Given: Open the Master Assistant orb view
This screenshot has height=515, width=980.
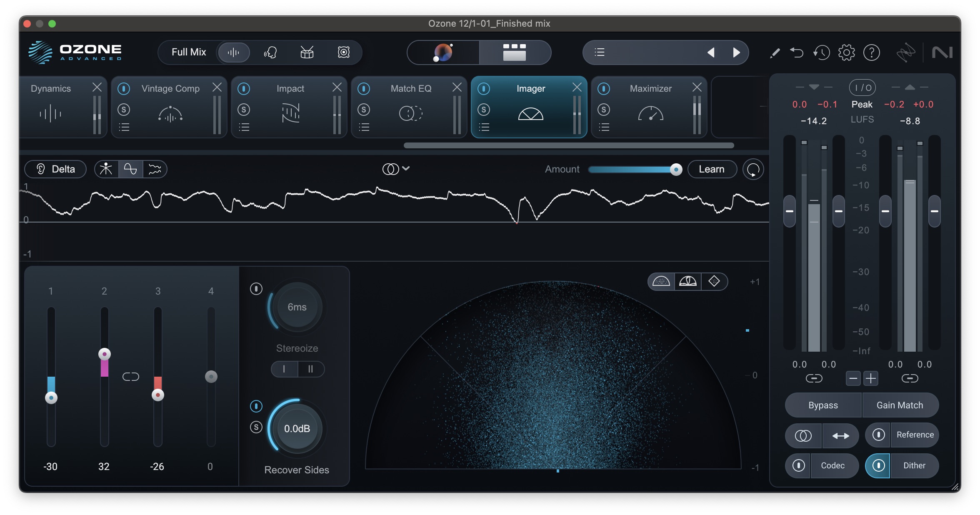Looking at the screenshot, I should (443, 52).
